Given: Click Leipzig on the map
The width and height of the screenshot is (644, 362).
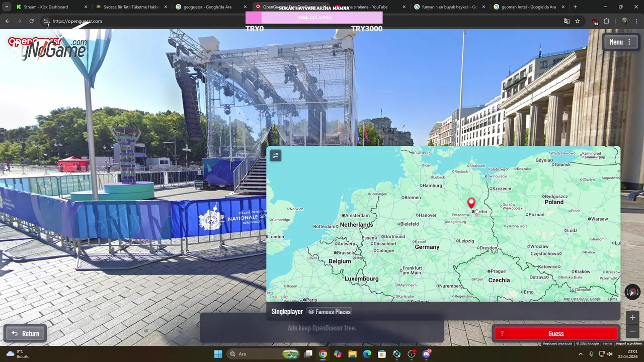Looking at the screenshot, I should tap(466, 241).
